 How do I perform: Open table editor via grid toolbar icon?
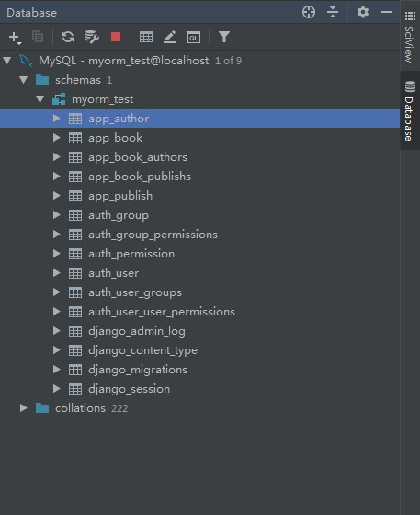(146, 37)
